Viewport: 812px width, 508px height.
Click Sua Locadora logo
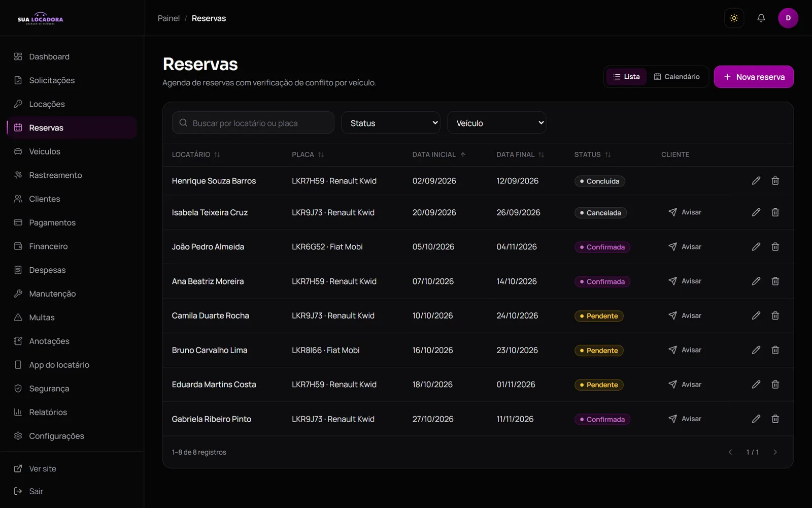[41, 19]
